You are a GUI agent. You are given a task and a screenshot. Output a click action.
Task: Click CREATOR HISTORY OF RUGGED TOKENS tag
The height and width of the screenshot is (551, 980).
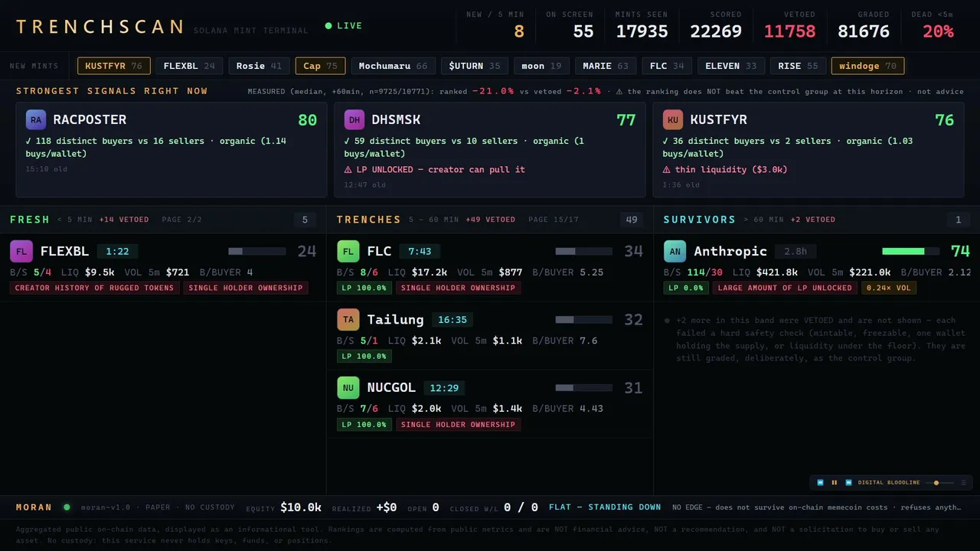(95, 288)
